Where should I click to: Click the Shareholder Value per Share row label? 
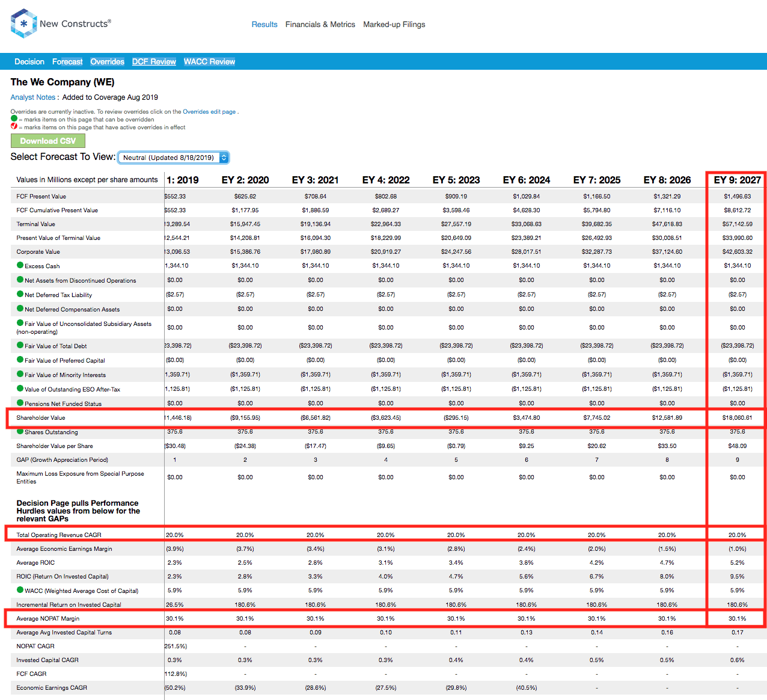pos(55,446)
